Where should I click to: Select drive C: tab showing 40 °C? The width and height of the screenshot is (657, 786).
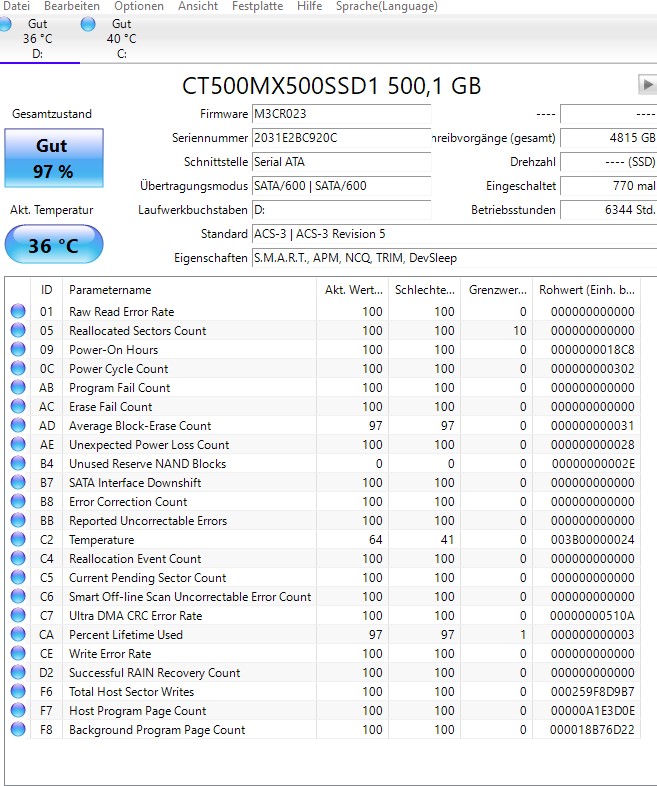point(121,39)
